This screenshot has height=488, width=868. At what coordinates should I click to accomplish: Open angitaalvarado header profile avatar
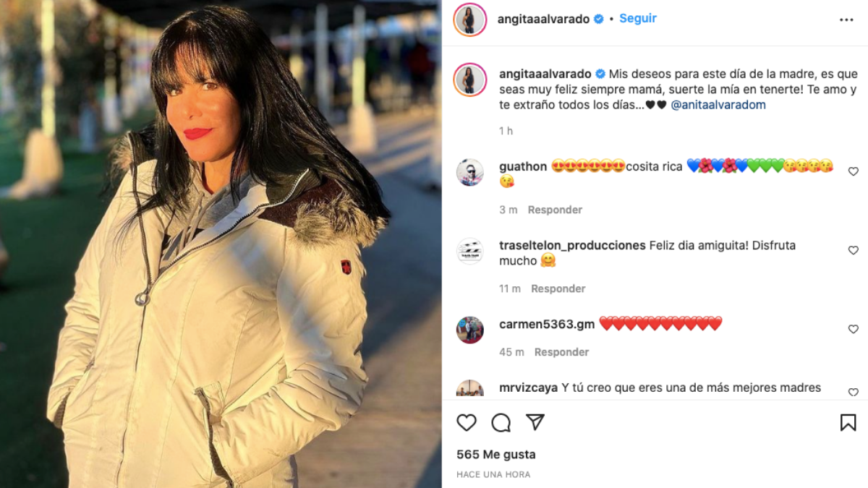(x=470, y=20)
